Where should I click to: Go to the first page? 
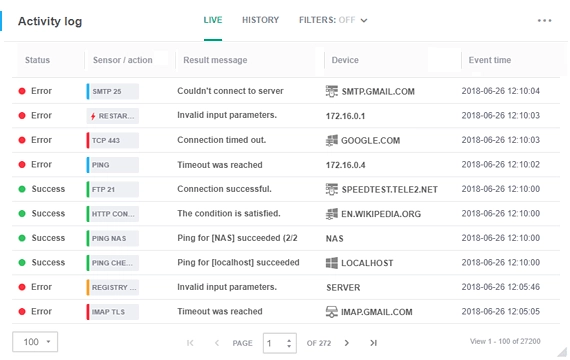point(190,343)
